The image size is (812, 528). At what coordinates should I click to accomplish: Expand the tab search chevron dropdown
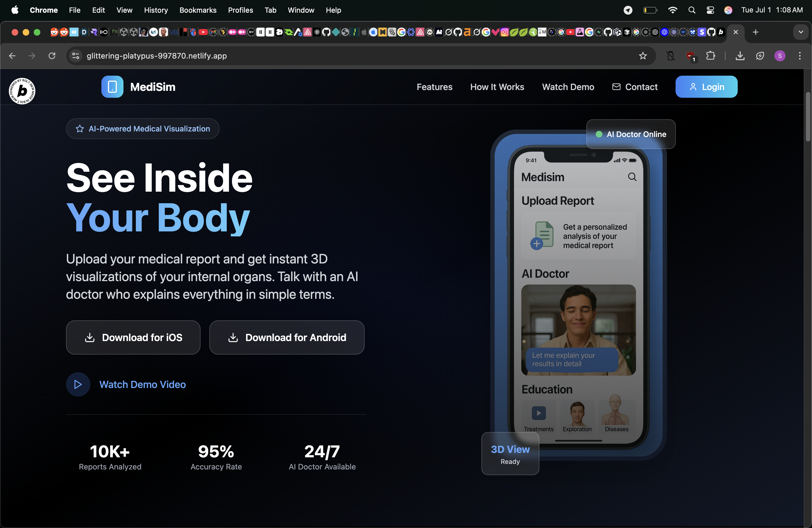click(x=800, y=32)
